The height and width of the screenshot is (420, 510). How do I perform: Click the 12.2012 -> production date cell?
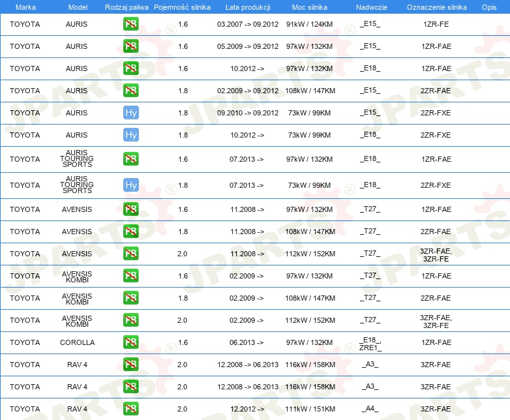(x=247, y=409)
